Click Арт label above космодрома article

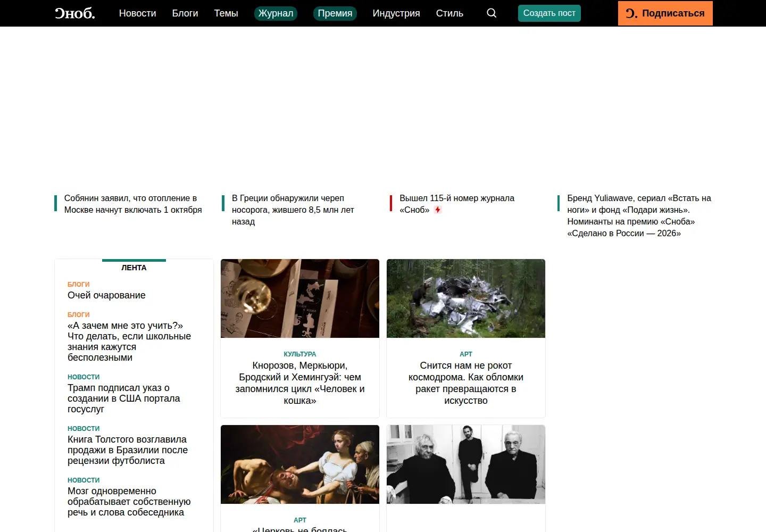click(466, 354)
